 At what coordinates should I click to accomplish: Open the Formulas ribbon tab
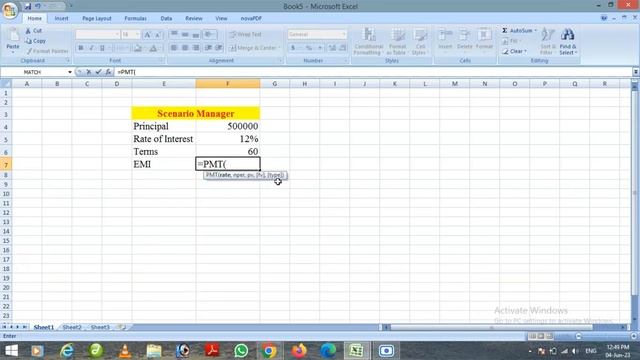[135, 18]
